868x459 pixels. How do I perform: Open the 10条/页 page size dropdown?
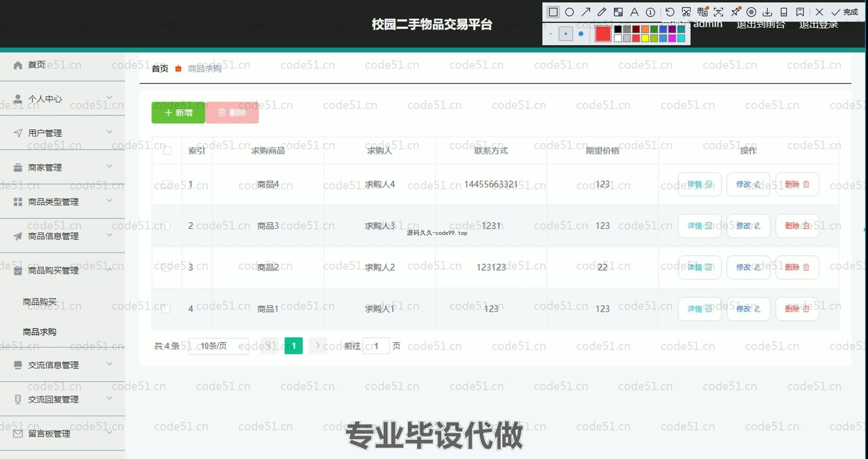click(x=218, y=346)
